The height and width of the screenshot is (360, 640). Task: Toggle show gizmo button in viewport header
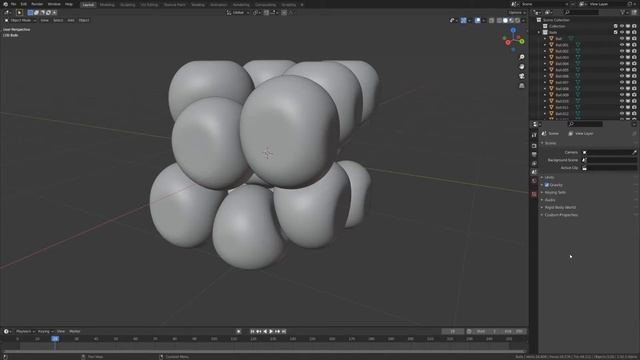[x=464, y=20]
